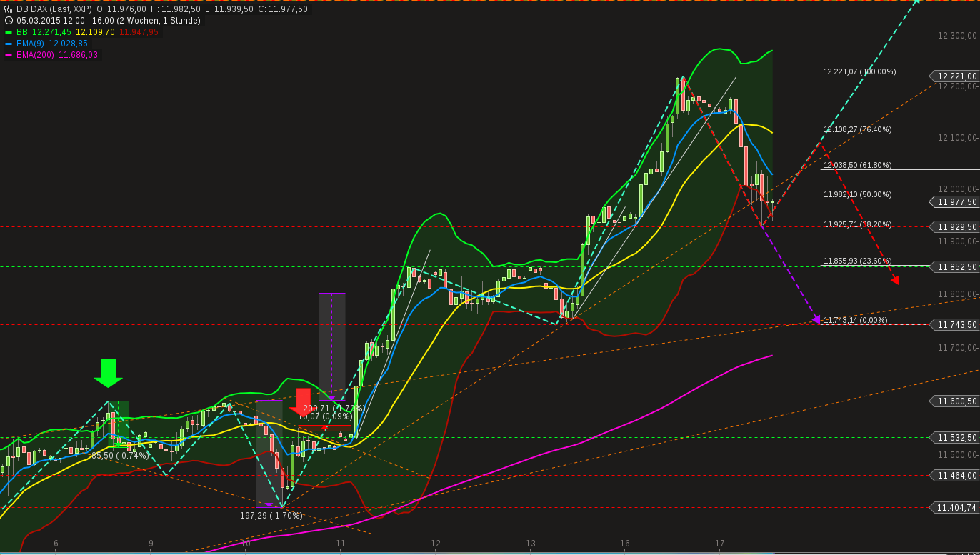Click the EMA(9) value 12.028,85
This screenshot has width=980, height=555.
click(68, 44)
